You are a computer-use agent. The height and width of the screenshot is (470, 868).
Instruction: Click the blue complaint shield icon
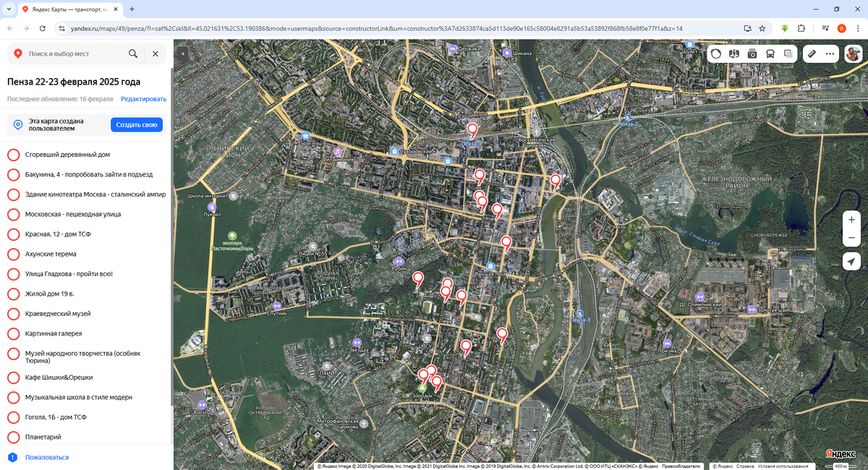click(x=12, y=457)
